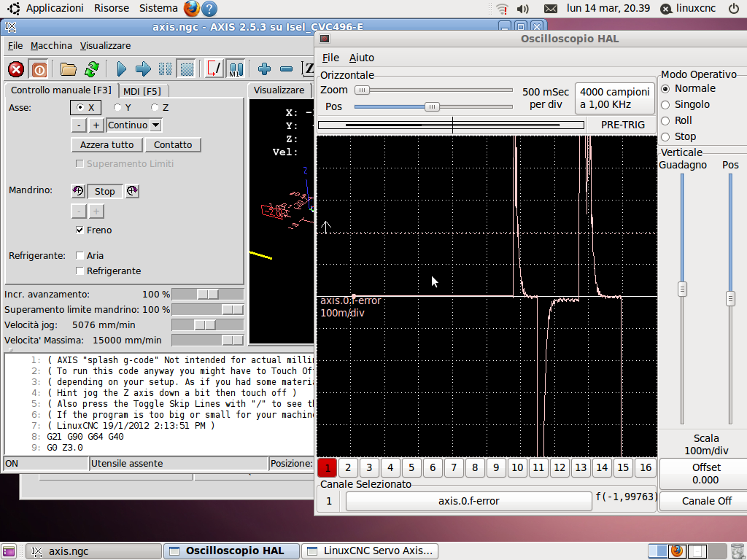The width and height of the screenshot is (747, 560).
Task: Open the Aiuto menu
Action: [x=362, y=58]
